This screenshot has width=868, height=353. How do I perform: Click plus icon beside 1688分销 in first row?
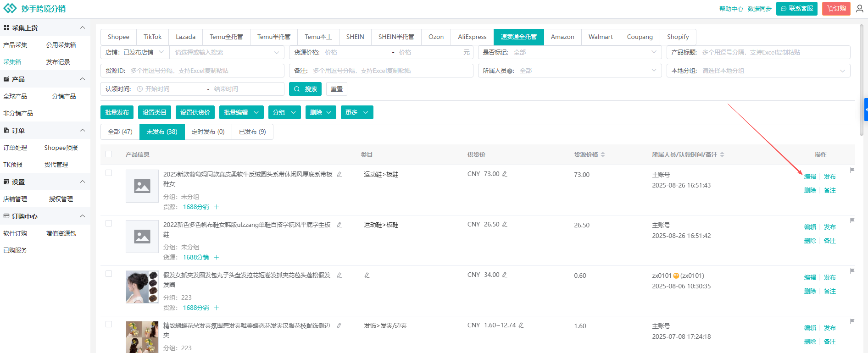217,207
